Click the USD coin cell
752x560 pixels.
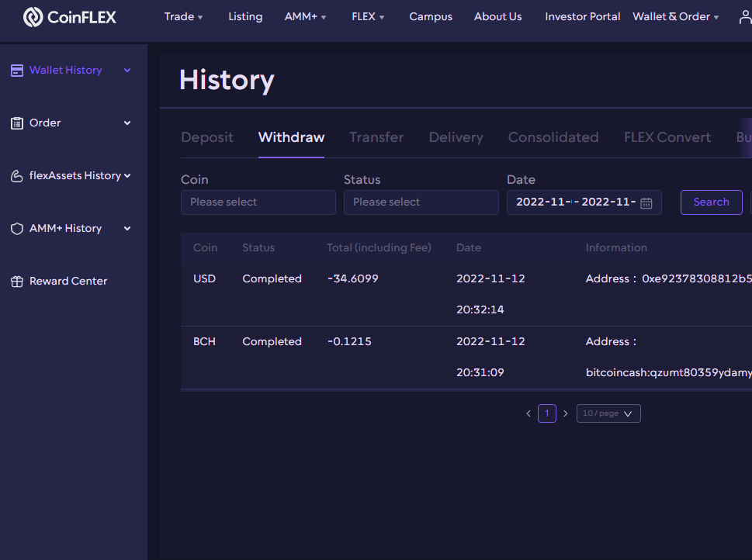(x=204, y=278)
